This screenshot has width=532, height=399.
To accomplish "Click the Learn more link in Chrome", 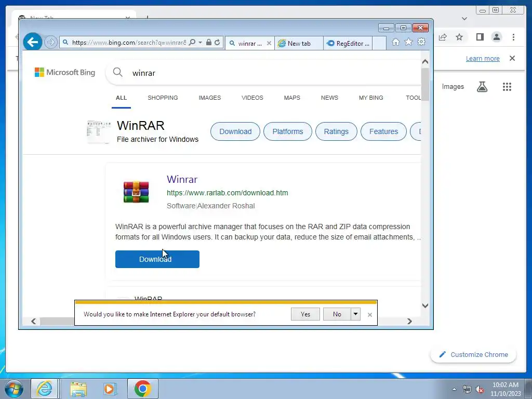I will (x=483, y=58).
